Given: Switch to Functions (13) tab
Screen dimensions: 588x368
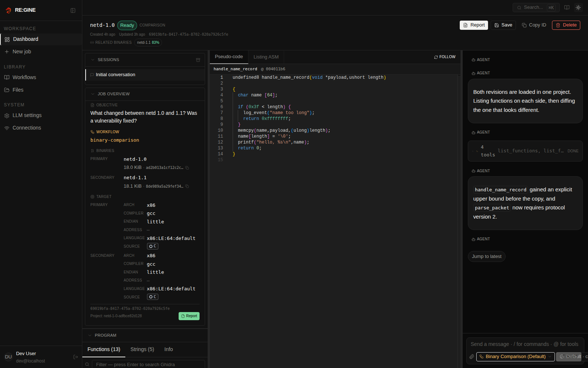Looking at the screenshot, I should click(104, 349).
